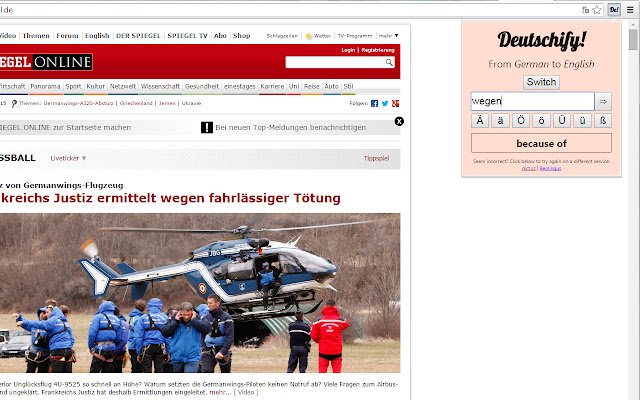
Task: Go to the Wissenschaft section tab
Action: coord(160,86)
